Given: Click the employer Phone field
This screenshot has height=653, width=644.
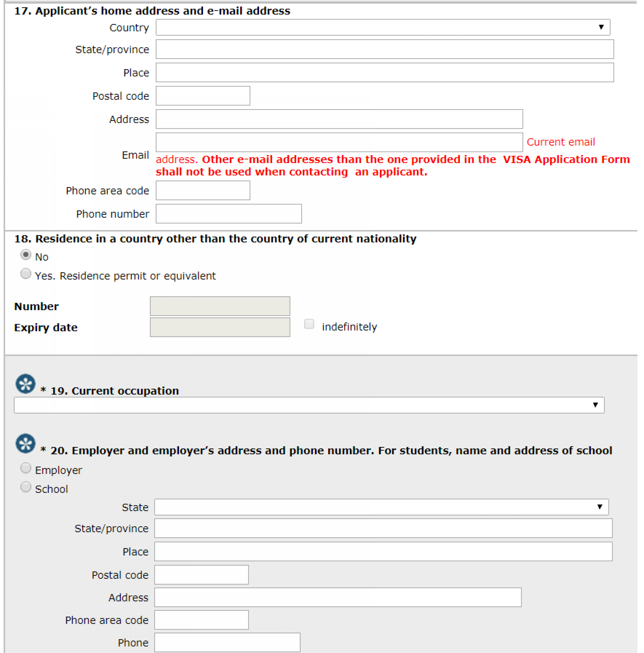Looking at the screenshot, I should click(227, 642).
